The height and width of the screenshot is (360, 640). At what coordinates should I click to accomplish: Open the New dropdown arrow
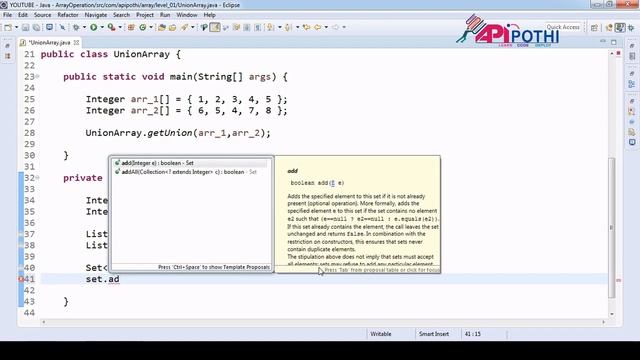pyautogui.click(x=16, y=27)
